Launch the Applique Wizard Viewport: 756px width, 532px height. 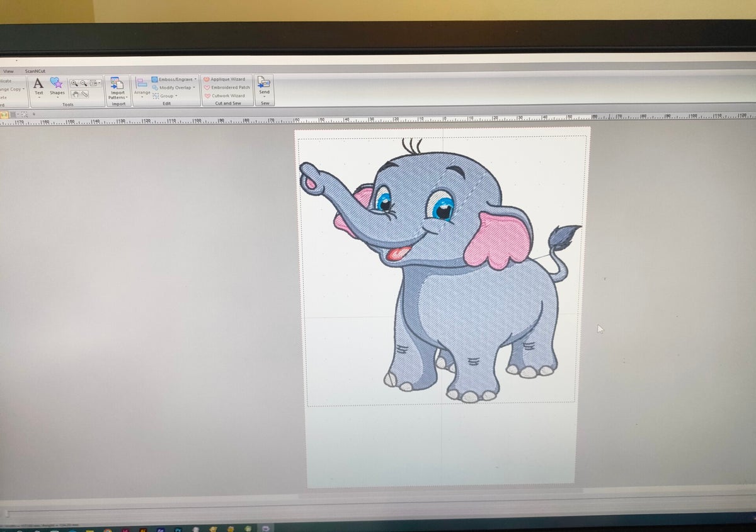point(225,79)
